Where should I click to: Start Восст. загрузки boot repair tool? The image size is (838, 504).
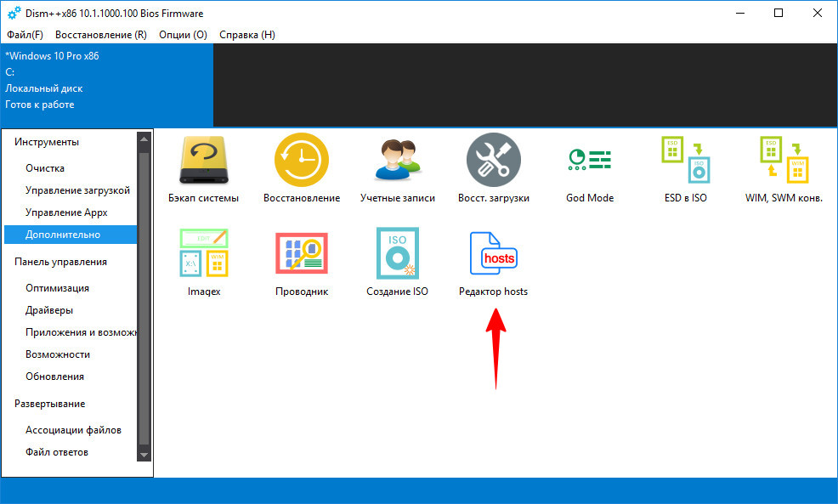click(x=493, y=160)
